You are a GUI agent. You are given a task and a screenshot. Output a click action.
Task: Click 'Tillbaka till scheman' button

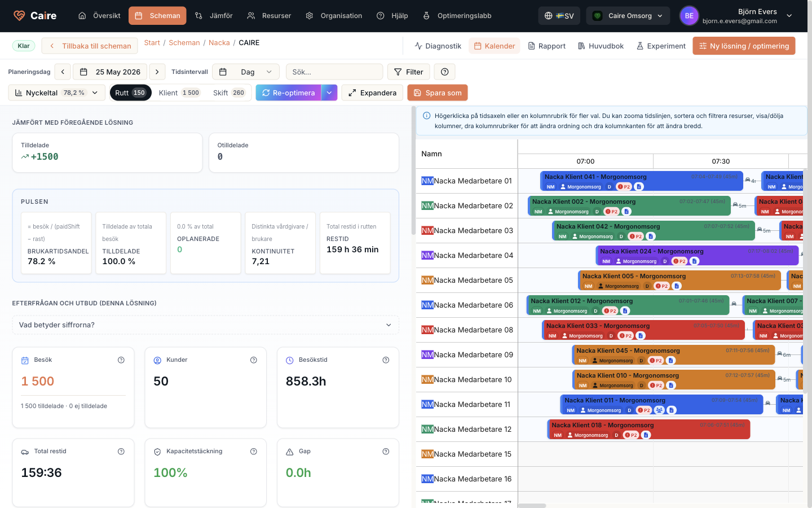tap(90, 46)
